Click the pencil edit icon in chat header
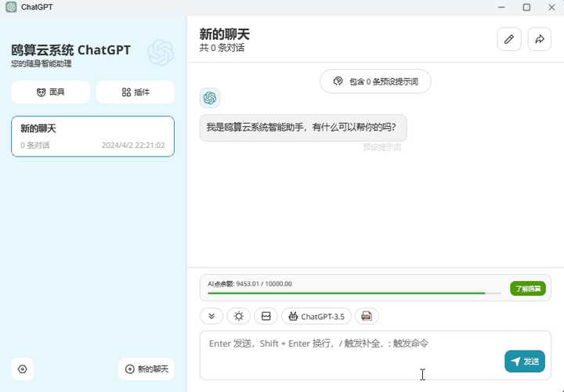 pyautogui.click(x=509, y=39)
